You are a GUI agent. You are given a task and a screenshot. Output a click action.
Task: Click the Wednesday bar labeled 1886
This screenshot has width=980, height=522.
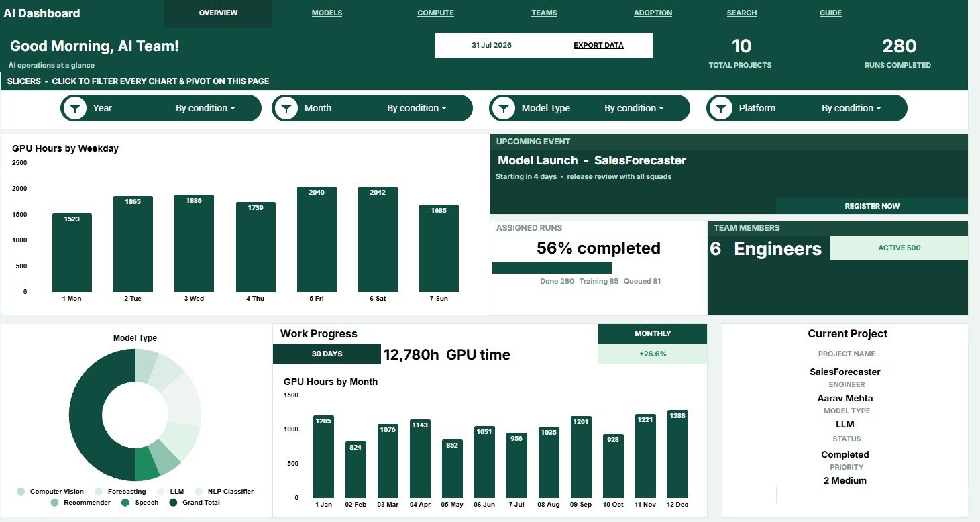coord(194,244)
